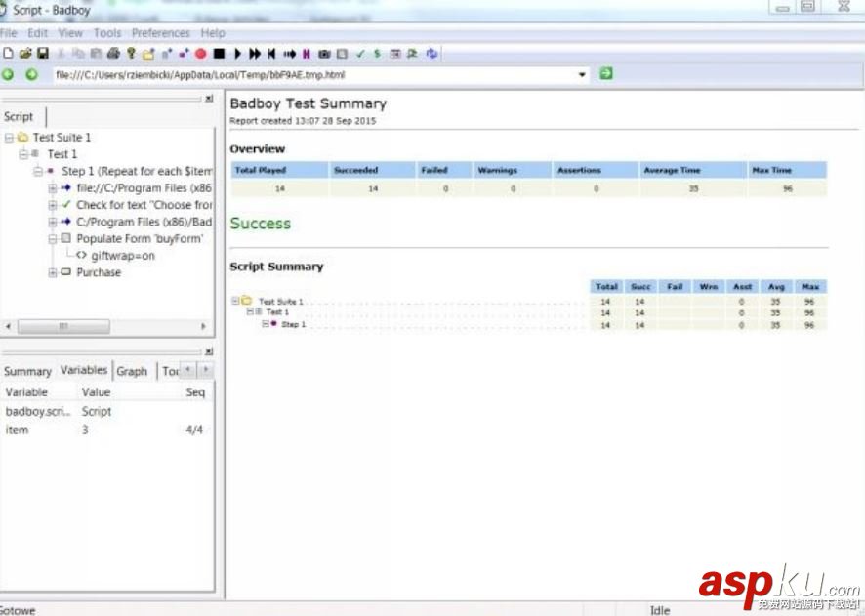The image size is (865, 616).
Task: Close the Summary/Variables panel with its x button
Action: point(209,351)
